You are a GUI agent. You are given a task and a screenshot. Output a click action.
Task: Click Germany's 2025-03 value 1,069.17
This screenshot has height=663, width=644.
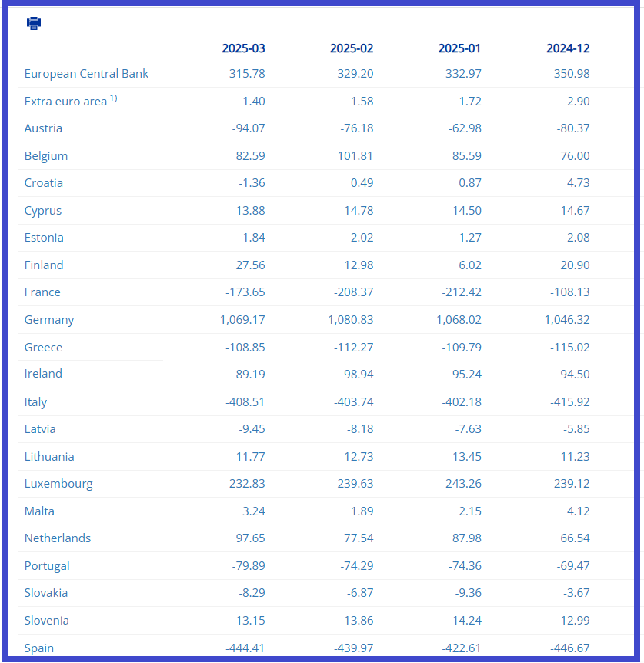[x=242, y=320]
